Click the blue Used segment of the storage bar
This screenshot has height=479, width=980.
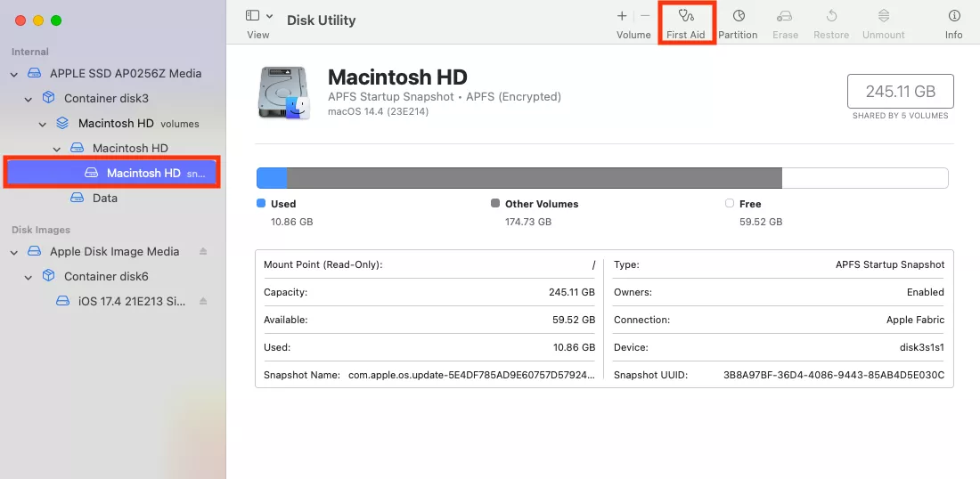click(272, 178)
